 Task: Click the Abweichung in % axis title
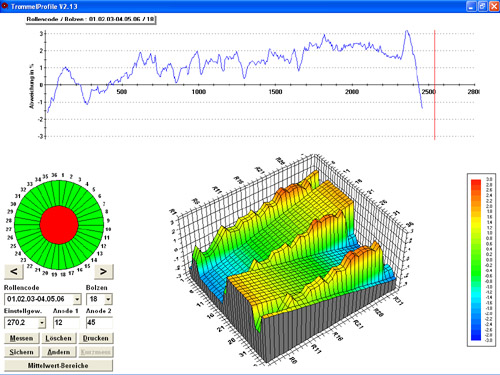[x=32, y=86]
